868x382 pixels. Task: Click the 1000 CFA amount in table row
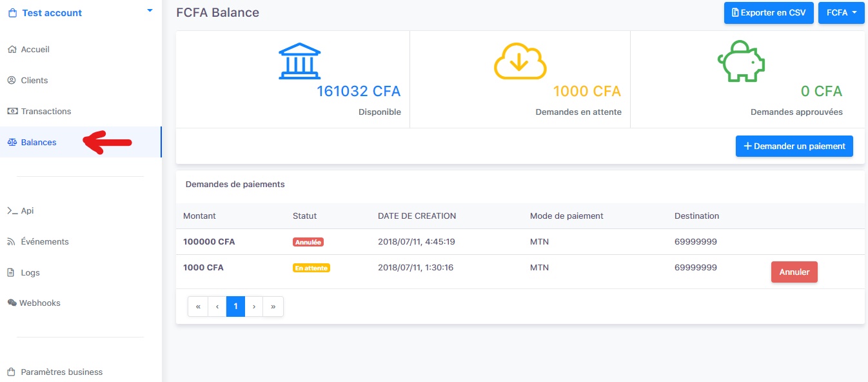(x=203, y=267)
